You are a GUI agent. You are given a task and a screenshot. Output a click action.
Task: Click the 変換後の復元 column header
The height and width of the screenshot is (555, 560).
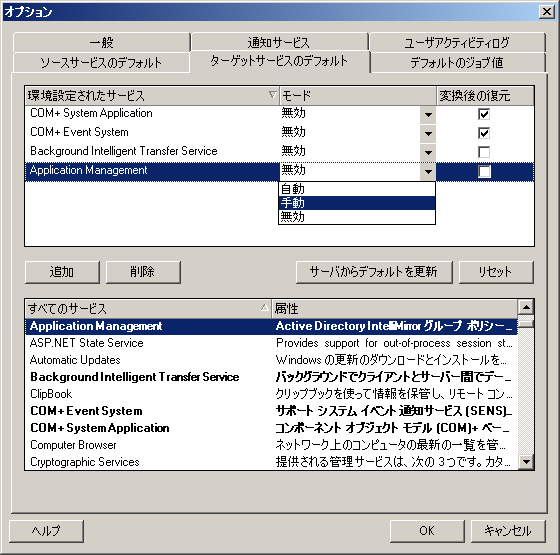click(x=485, y=96)
